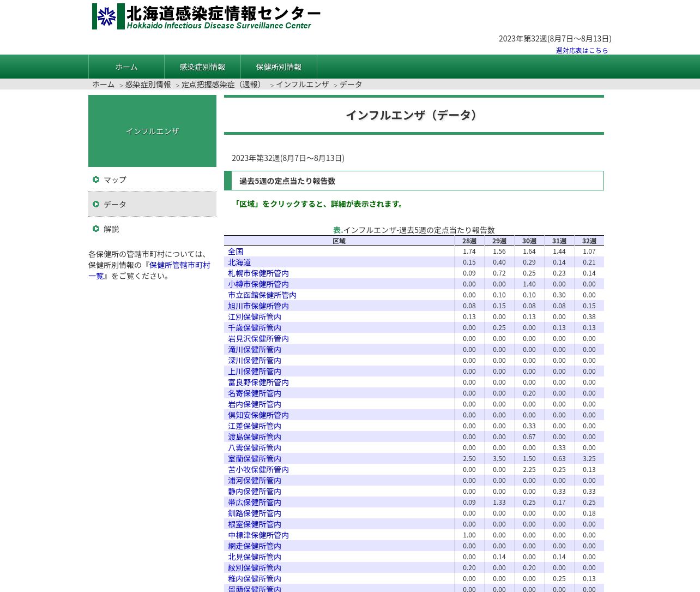Open 深川保健所管内 details
The width and height of the screenshot is (700, 592).
coord(255,361)
